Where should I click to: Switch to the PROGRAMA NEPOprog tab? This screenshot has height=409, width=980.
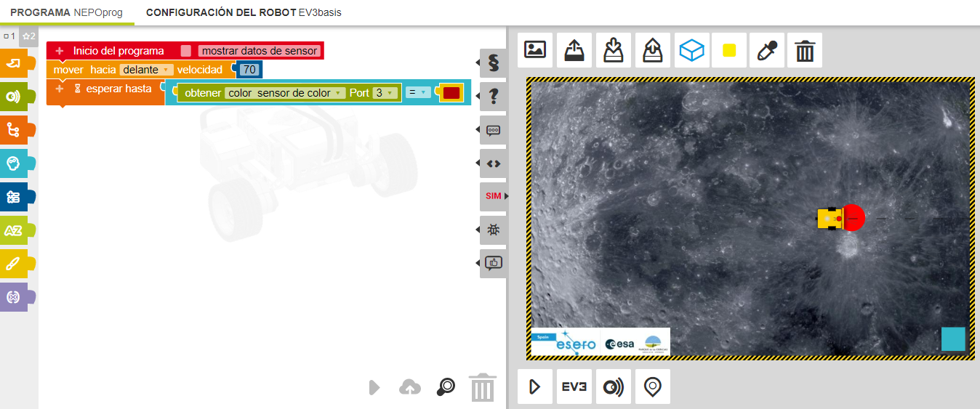click(x=66, y=13)
